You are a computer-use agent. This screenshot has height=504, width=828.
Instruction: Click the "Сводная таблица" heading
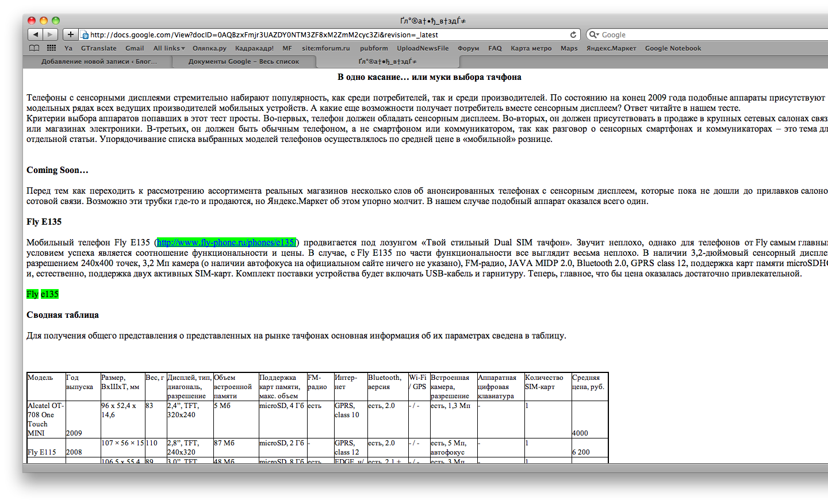point(63,315)
